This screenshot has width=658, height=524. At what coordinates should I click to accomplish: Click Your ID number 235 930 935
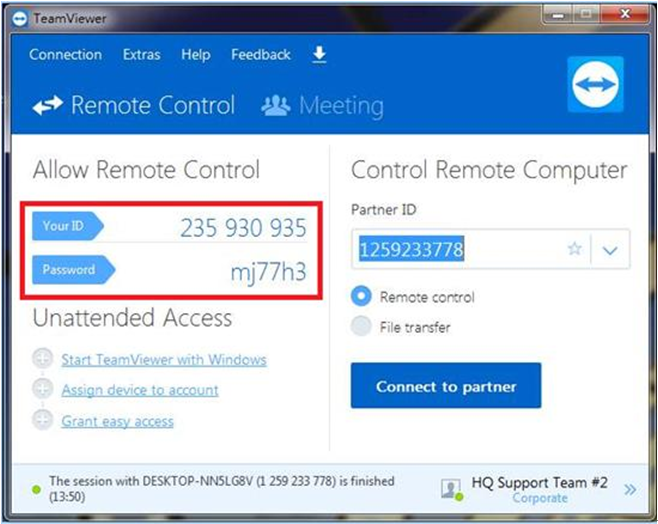[243, 228]
